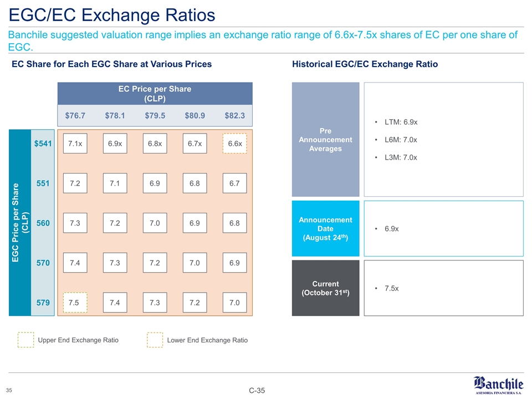Select the Pre Announcement Averages panel

point(325,140)
